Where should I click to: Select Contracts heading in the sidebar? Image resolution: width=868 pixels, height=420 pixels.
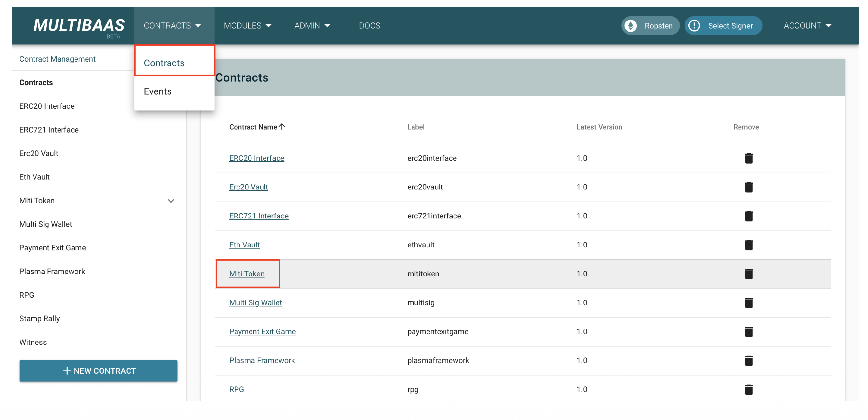pyautogui.click(x=36, y=83)
